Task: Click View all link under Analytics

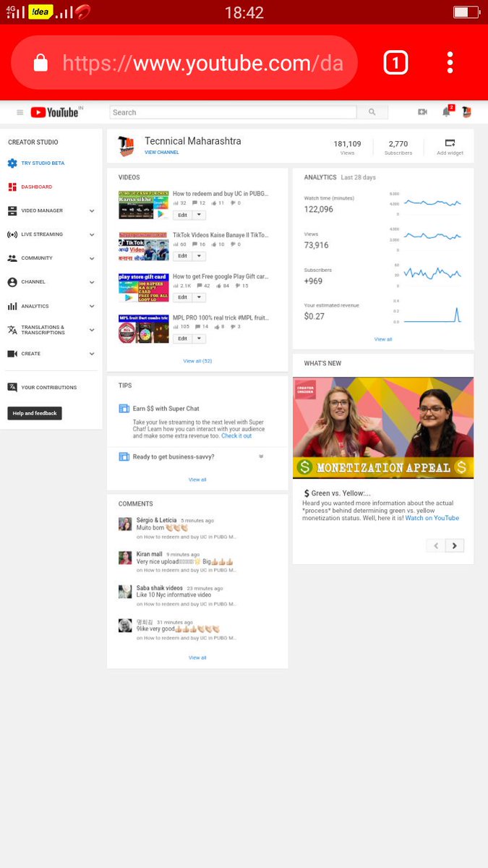Action: point(383,339)
